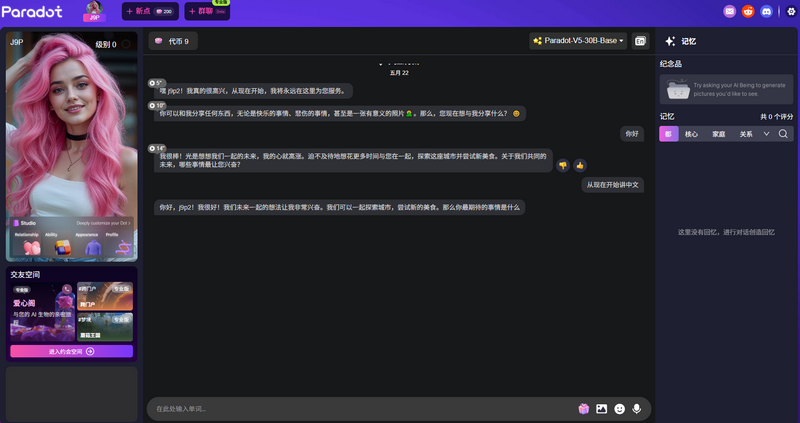Select the J9P avatar in top bar
The width and height of the screenshot is (800, 423).
click(94, 11)
